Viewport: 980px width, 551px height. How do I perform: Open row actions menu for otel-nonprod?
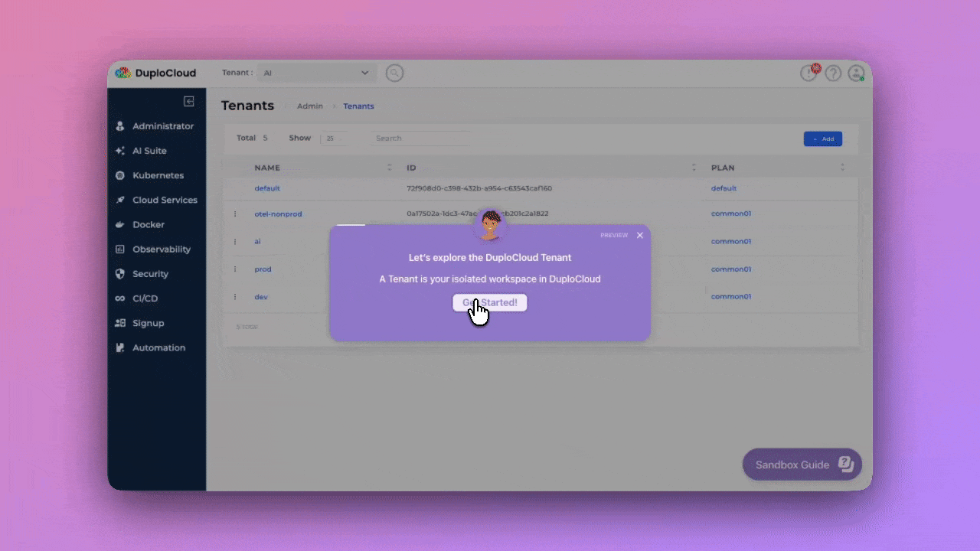(x=235, y=214)
